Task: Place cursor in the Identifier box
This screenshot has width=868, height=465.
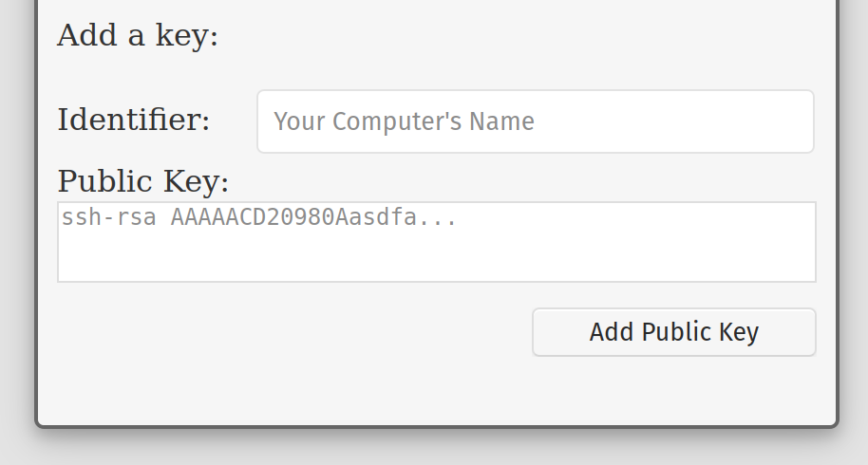Action: tap(535, 121)
